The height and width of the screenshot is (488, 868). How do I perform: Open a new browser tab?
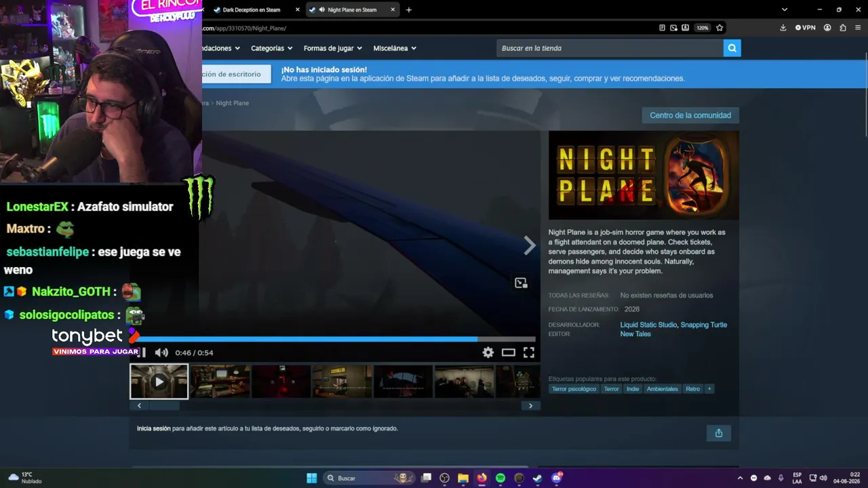pos(408,9)
